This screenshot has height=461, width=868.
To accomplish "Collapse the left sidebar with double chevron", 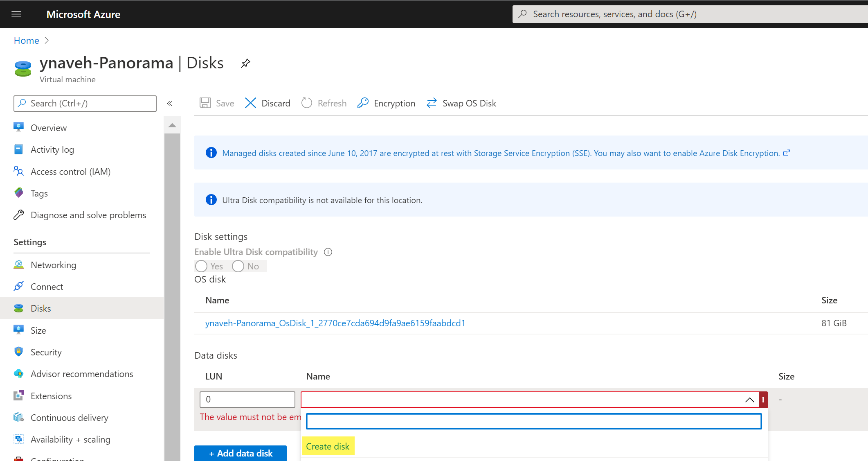I will point(170,104).
